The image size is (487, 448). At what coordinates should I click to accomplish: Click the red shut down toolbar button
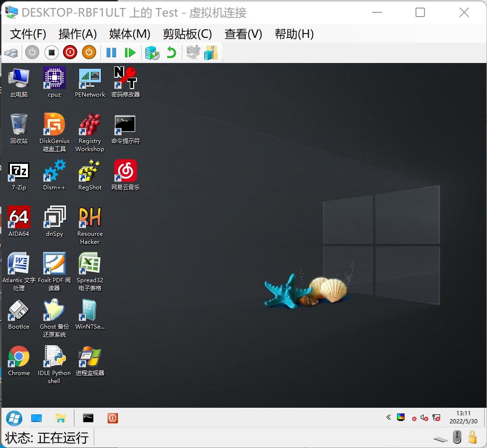pyautogui.click(x=70, y=53)
